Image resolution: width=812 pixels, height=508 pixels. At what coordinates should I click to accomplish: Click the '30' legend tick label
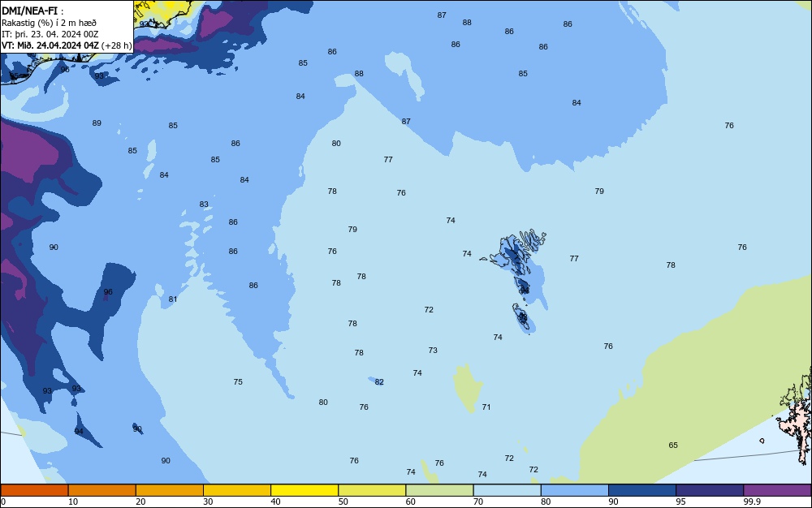click(208, 502)
